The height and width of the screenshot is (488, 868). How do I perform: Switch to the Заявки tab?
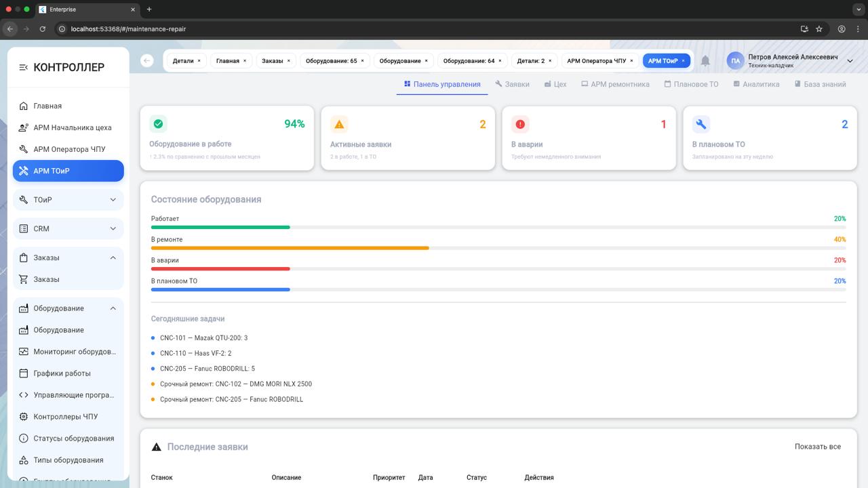512,84
